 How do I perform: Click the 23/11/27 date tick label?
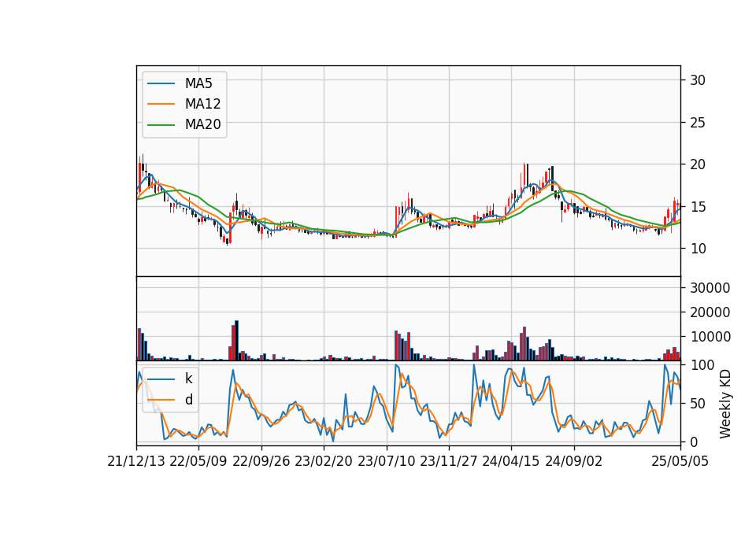[448, 461]
